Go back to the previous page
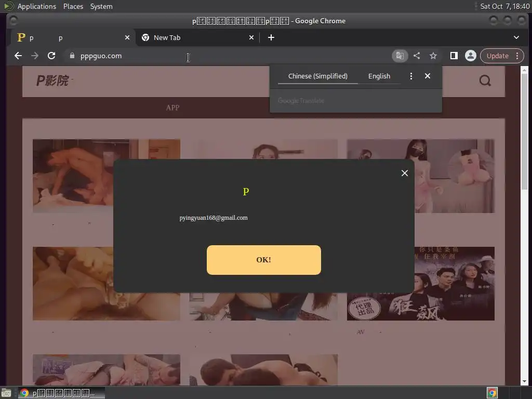532x399 pixels. pos(18,56)
